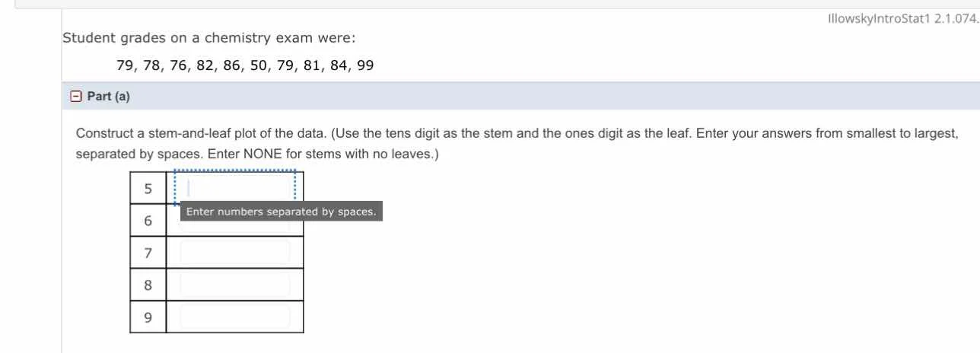The height and width of the screenshot is (353, 980).
Task: Click the grade 99 in the data list
Action: coord(365,65)
